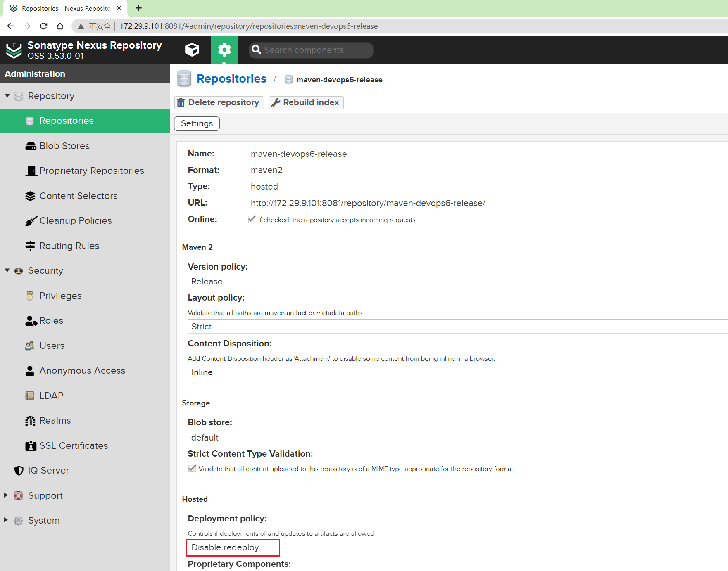Expand the Support tree section

click(x=6, y=495)
